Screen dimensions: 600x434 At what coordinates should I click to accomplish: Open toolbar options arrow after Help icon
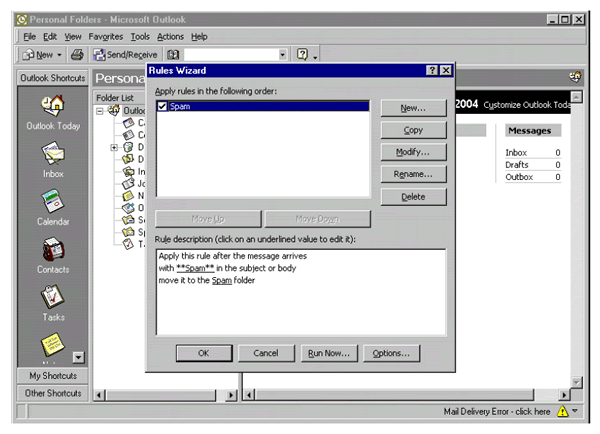pos(315,56)
